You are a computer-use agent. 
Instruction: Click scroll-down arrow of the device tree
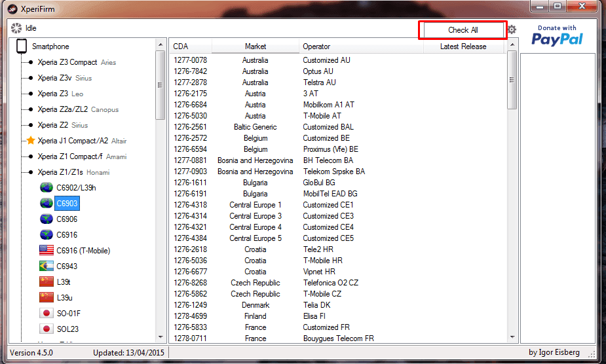[x=161, y=337]
